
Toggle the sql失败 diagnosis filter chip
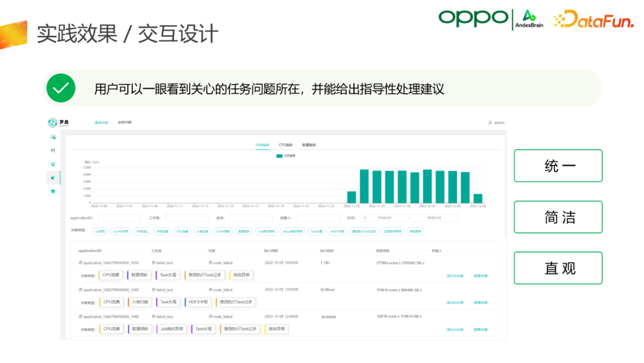100,232
